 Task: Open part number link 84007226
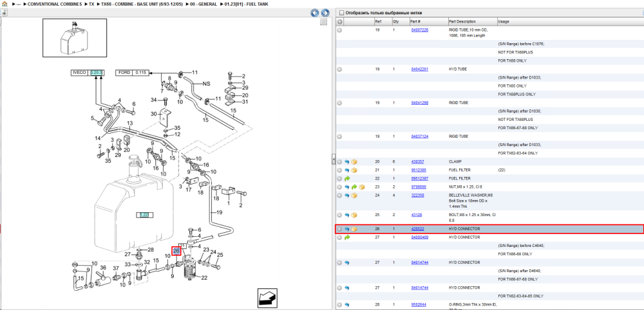[420, 30]
